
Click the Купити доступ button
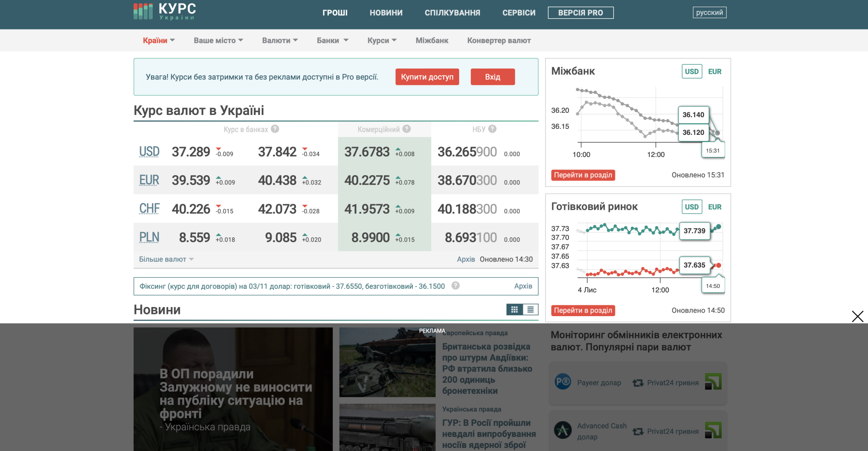(x=427, y=77)
